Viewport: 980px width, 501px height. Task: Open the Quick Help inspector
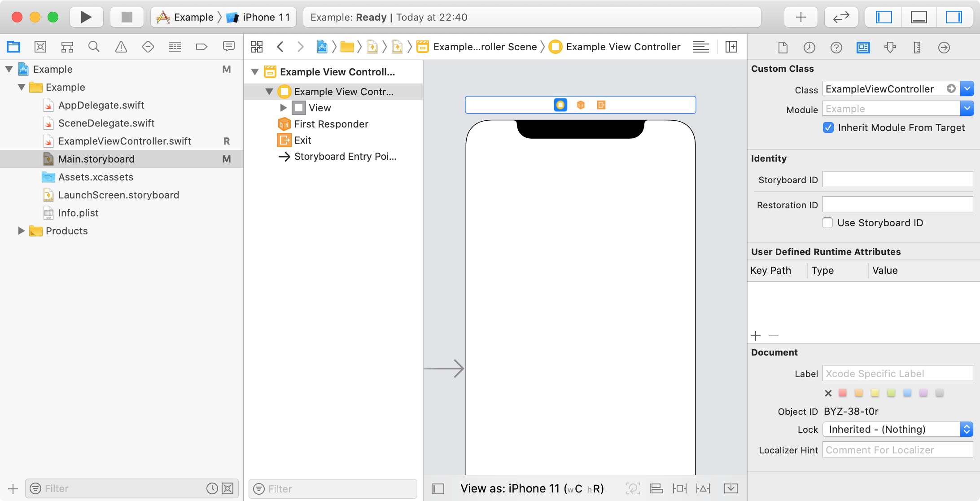(836, 47)
